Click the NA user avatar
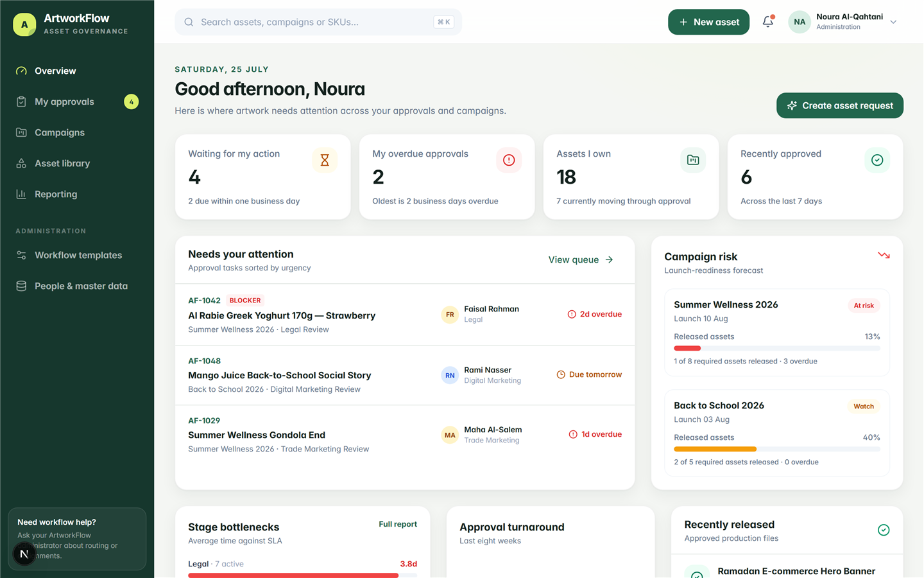 [800, 22]
